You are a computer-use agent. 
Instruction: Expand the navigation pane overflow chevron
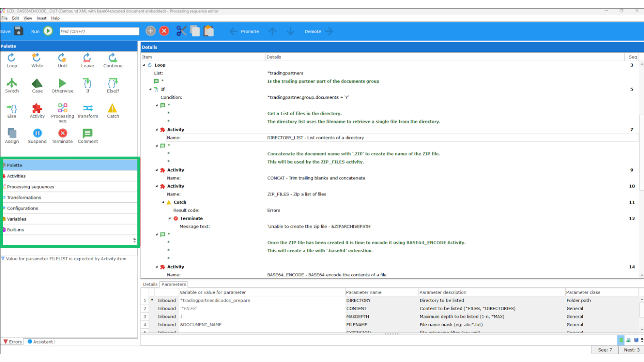pyautogui.click(x=134, y=240)
